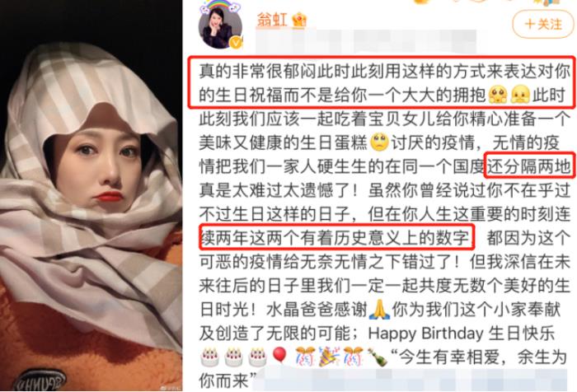Screen dimensions: 577x392
Task: Click the first birthday cake emoji
Action: pos(209,357)
